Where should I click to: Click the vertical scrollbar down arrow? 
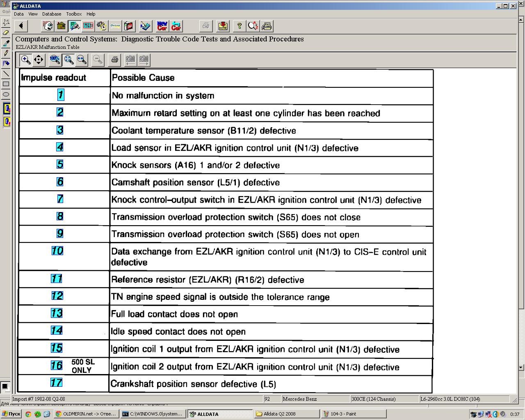click(521, 367)
